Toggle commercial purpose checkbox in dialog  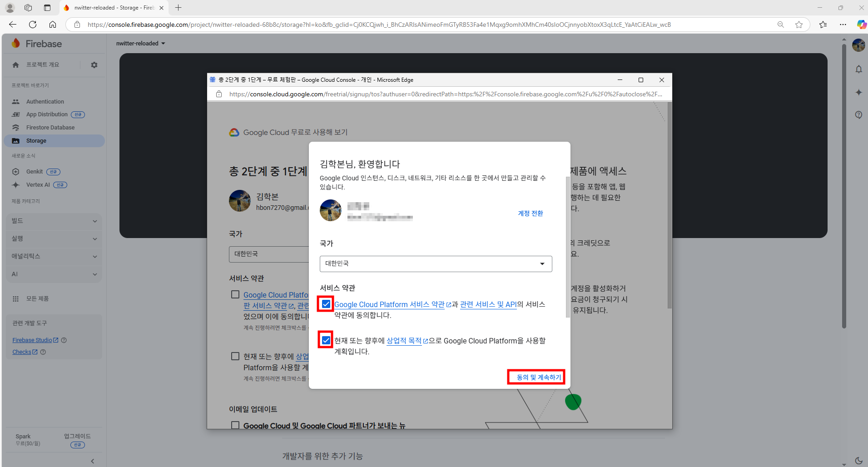[x=326, y=340]
